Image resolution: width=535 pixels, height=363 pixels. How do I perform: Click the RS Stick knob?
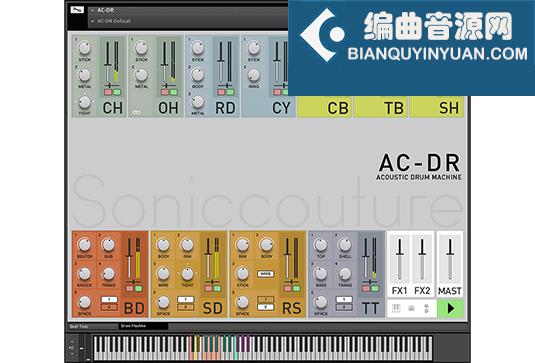pyautogui.click(x=242, y=273)
